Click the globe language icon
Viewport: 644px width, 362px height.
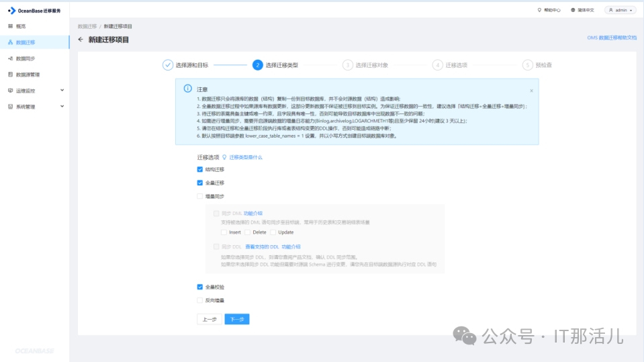click(x=573, y=10)
